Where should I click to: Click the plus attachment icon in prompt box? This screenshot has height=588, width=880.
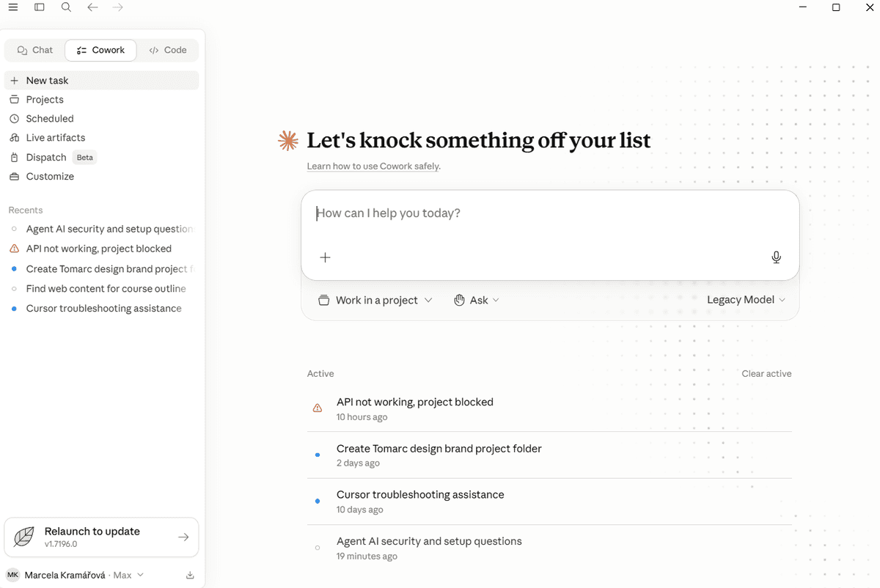(x=326, y=257)
